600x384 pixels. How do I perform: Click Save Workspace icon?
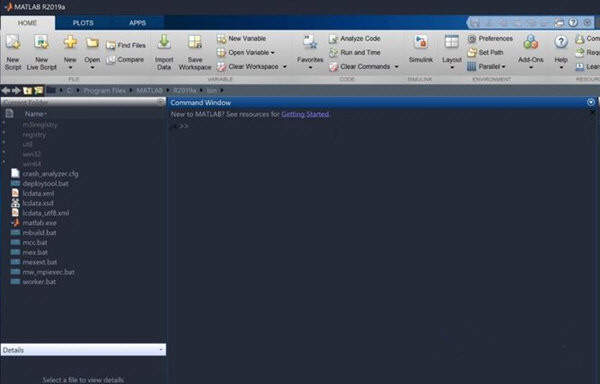[195, 42]
